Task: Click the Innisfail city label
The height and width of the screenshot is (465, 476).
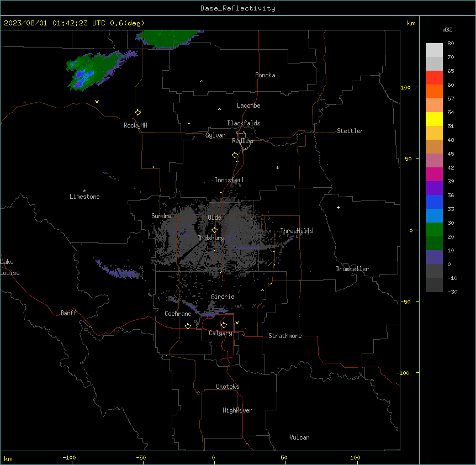Action: 229,180
